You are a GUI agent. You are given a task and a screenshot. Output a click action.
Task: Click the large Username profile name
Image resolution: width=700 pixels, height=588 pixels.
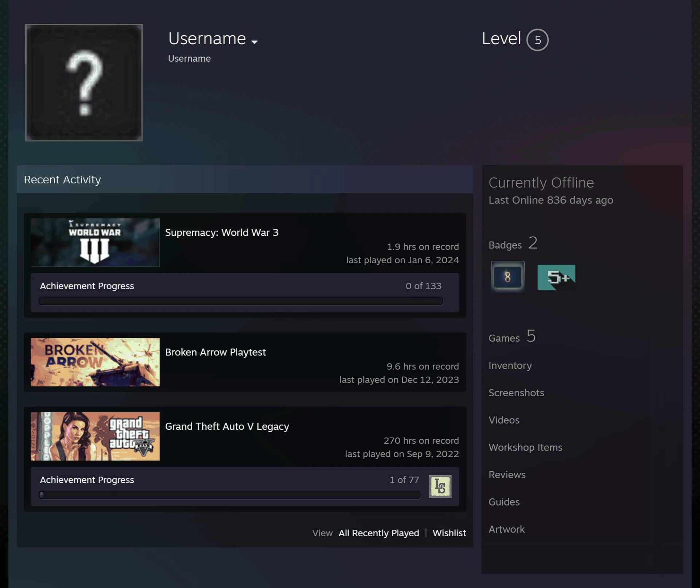click(207, 39)
